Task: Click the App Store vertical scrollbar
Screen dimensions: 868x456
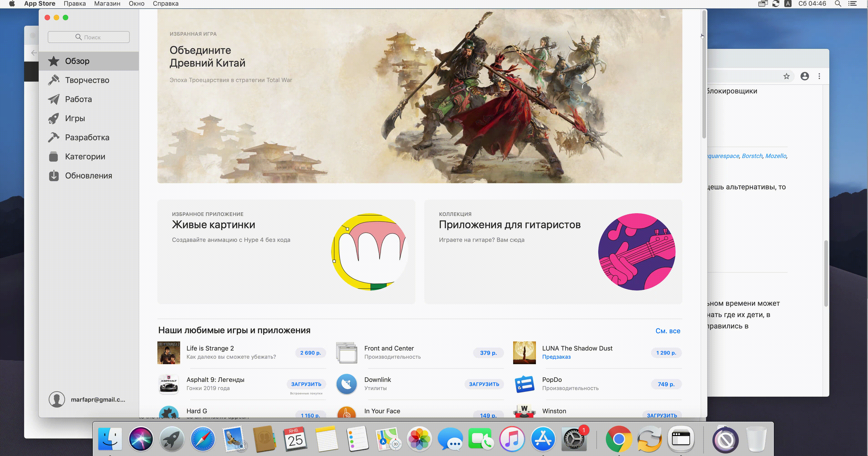Action: point(704,74)
